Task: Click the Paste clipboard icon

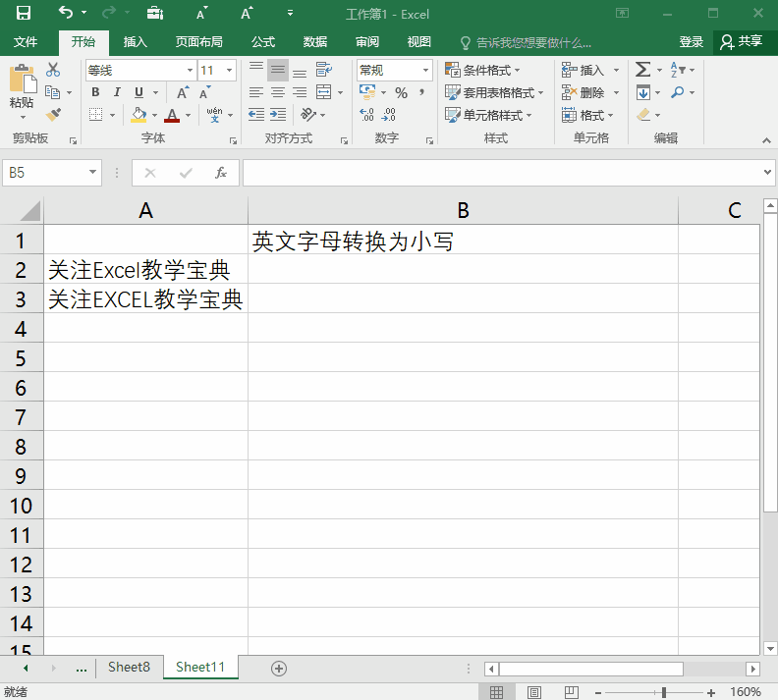Action: click(x=23, y=80)
